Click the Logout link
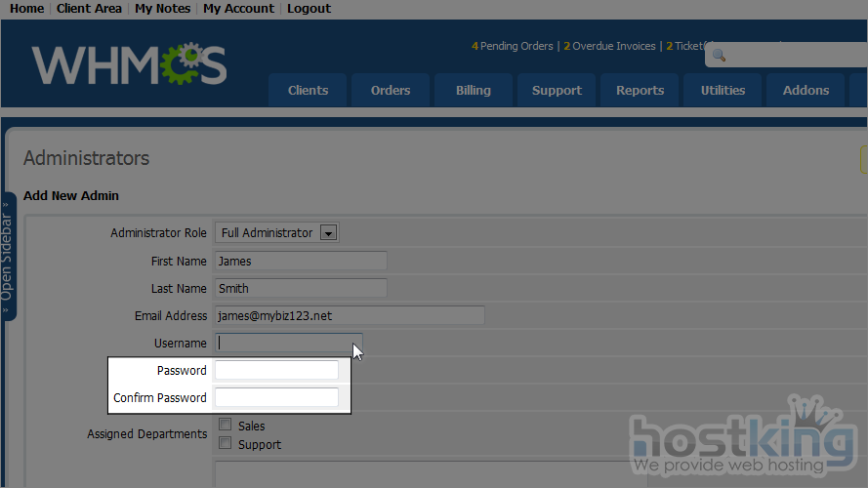 coord(309,9)
